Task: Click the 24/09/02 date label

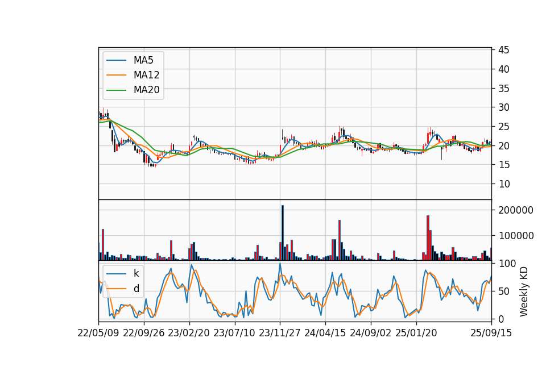Action: coord(370,333)
